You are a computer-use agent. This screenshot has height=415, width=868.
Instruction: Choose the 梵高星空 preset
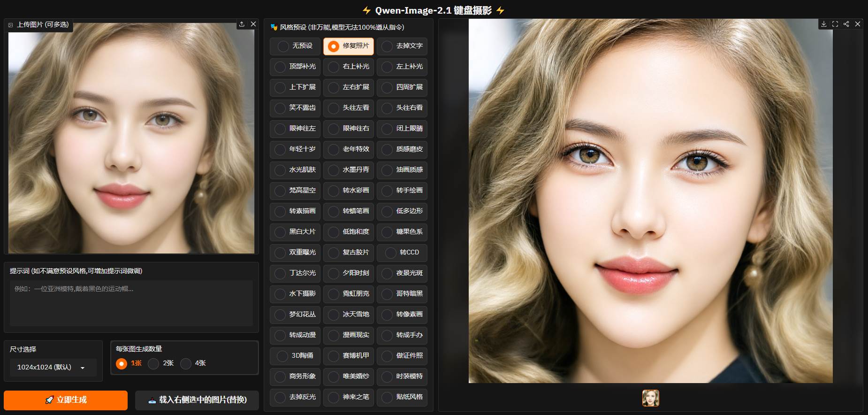295,191
